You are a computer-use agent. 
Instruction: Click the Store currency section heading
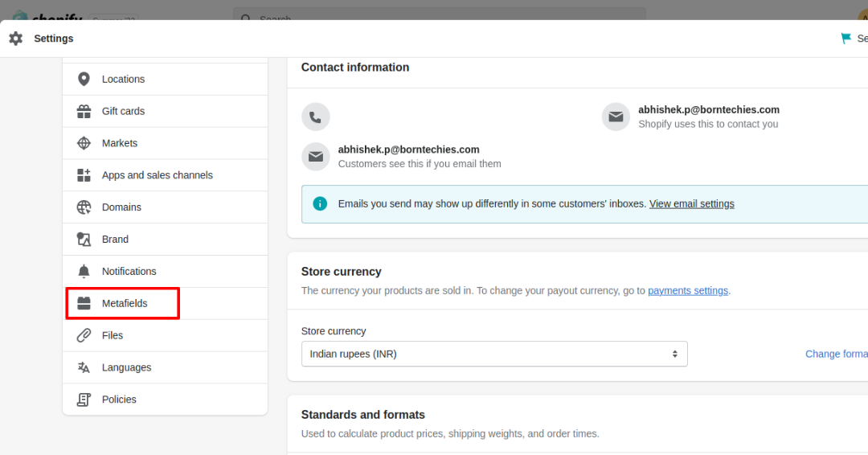coord(341,272)
